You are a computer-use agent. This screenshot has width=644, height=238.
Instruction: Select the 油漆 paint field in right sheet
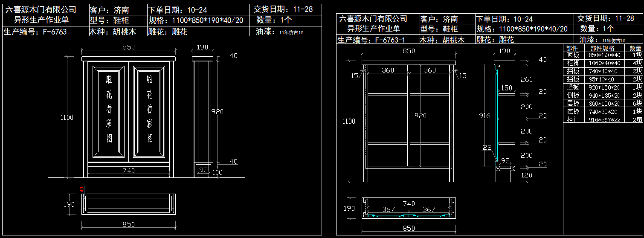point(602,40)
